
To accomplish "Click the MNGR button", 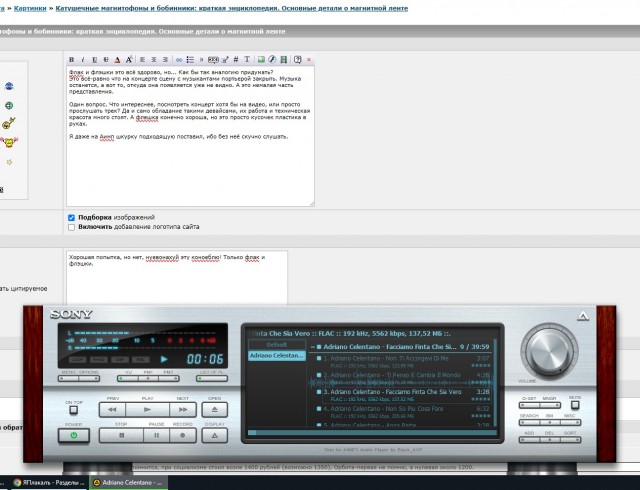I will (x=550, y=405).
